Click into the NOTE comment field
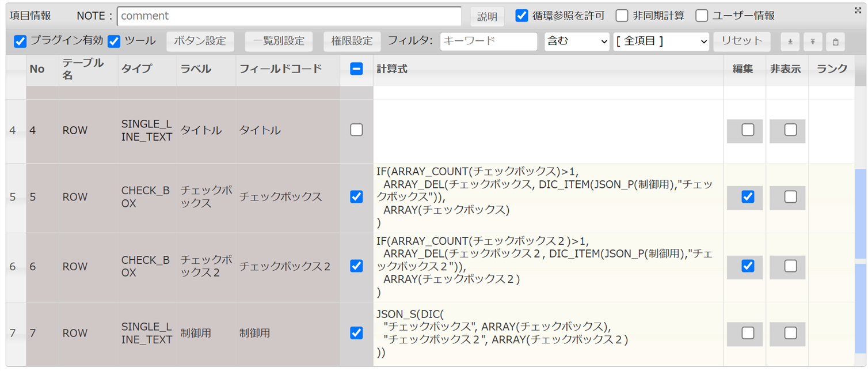This screenshot has width=868, height=371. [x=289, y=16]
